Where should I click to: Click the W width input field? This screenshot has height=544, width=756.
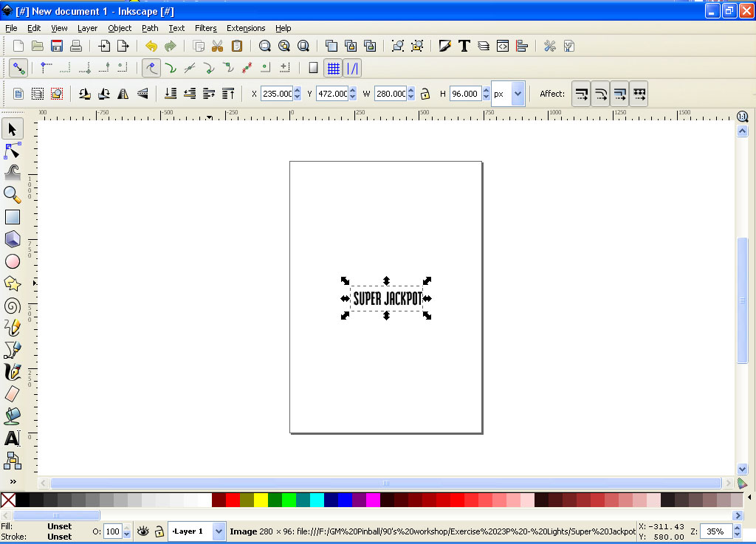390,94
